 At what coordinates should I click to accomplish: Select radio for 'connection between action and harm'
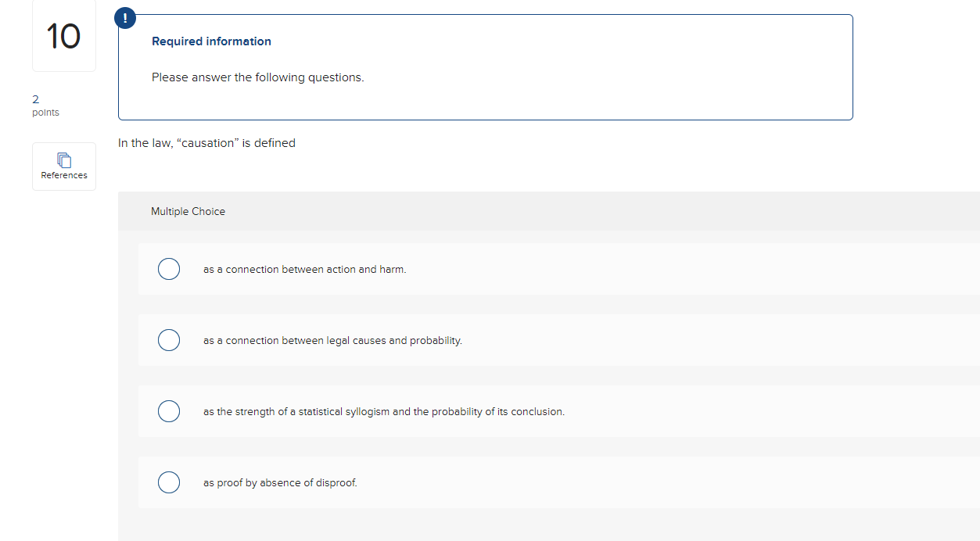tap(169, 269)
